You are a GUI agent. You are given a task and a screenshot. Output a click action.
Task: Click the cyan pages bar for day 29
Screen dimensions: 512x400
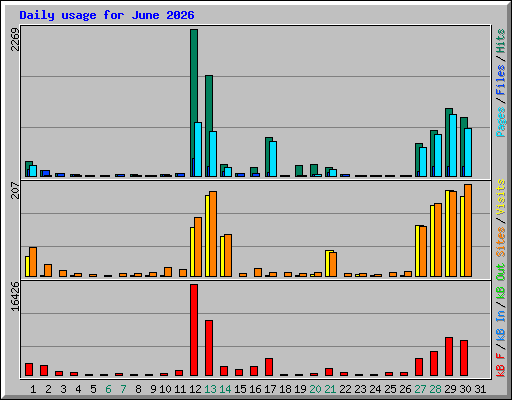[x=453, y=145]
